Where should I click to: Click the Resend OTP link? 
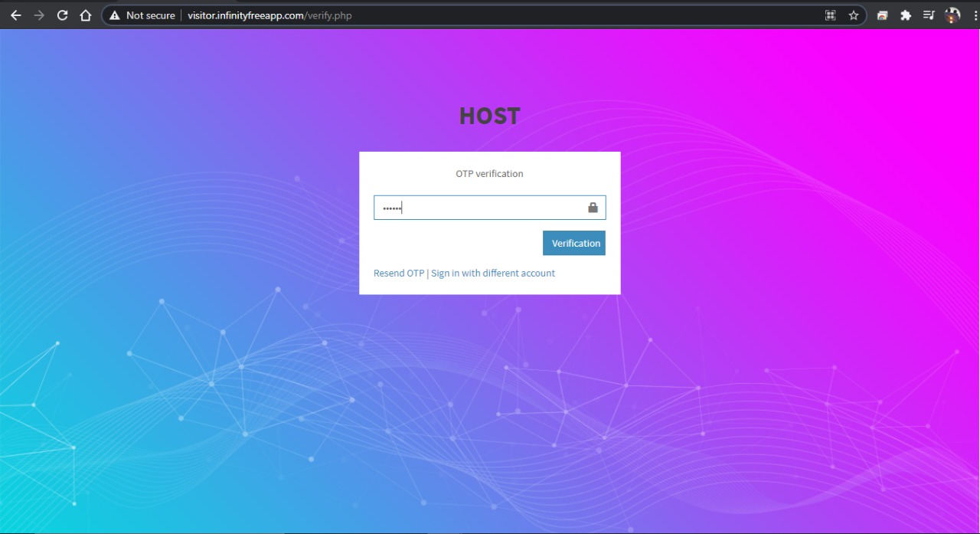tap(398, 274)
